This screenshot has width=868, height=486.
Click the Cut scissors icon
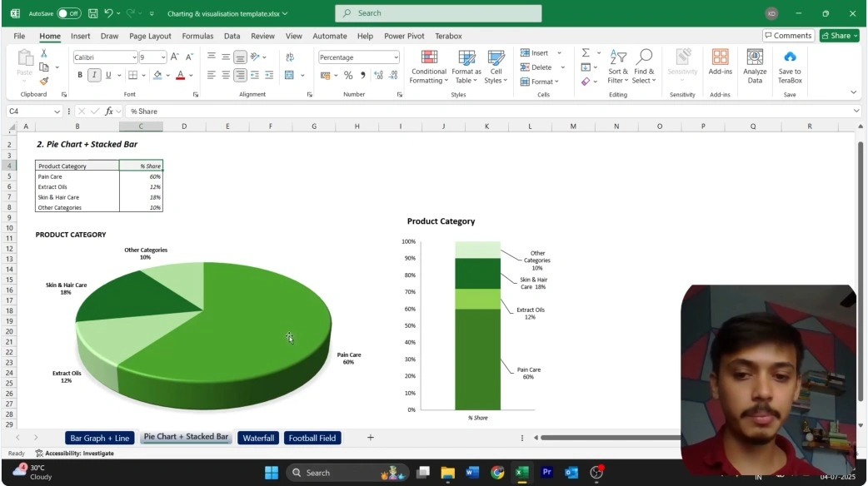coord(43,53)
